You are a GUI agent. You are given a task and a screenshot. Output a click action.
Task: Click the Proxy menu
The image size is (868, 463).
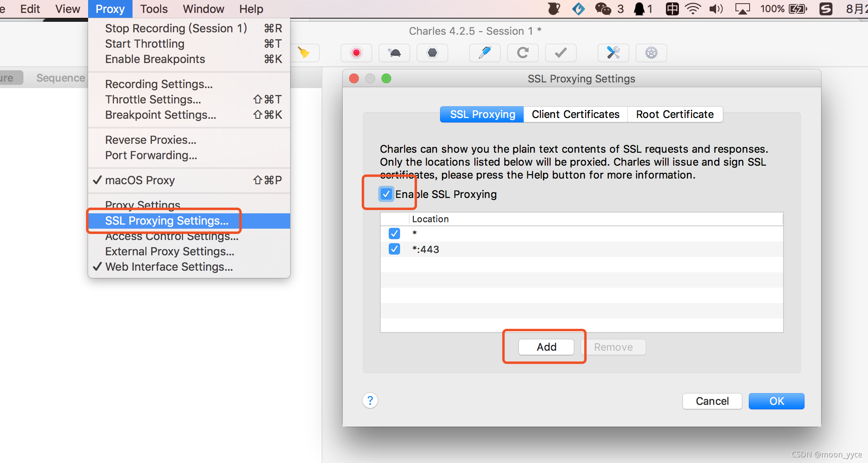point(110,9)
